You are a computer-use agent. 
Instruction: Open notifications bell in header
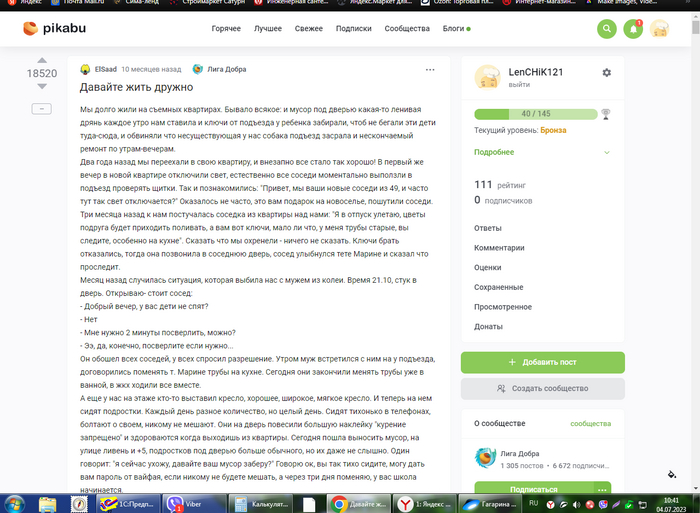pyautogui.click(x=633, y=29)
